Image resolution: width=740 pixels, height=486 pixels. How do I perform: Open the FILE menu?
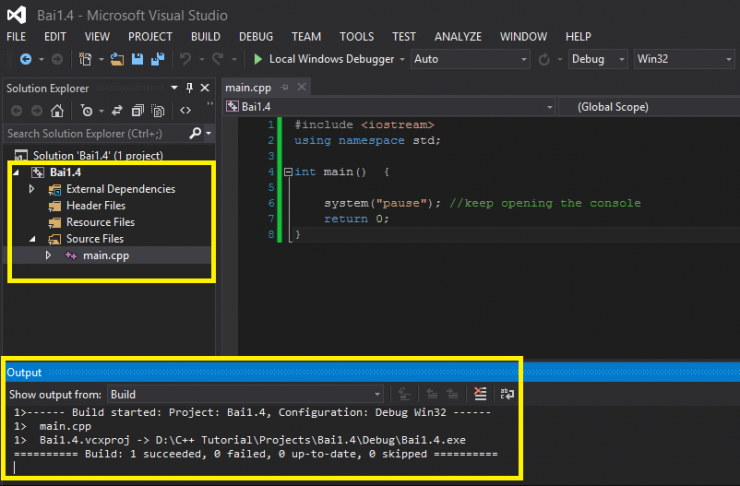(x=16, y=36)
